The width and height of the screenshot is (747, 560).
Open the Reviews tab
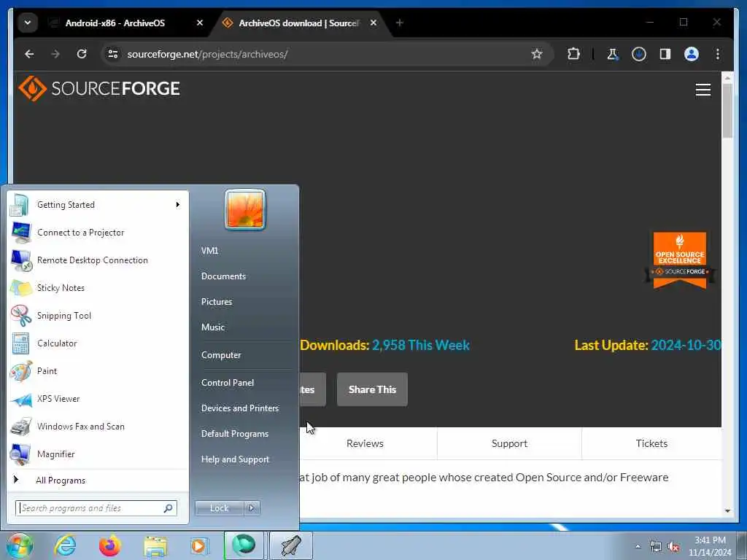[365, 443]
